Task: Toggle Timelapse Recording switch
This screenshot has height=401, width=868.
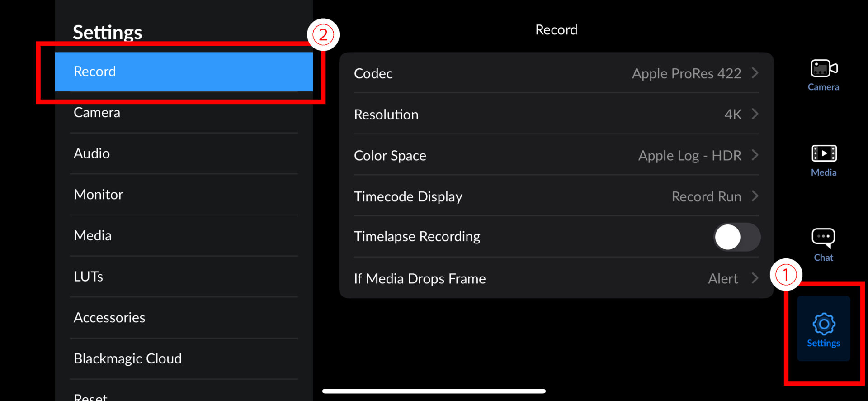Action: tap(736, 237)
